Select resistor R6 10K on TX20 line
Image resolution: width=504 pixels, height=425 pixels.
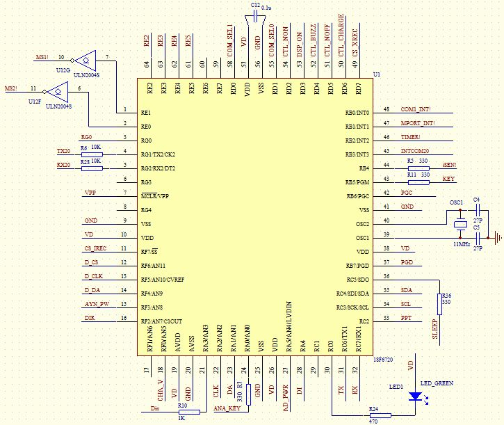92,154
